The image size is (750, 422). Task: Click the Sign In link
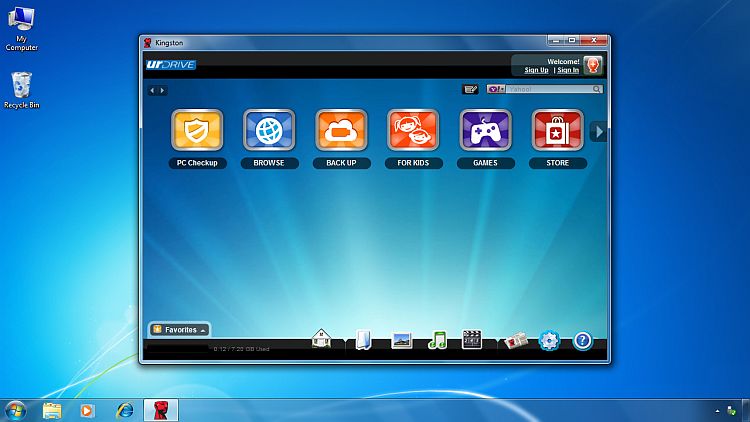point(568,70)
